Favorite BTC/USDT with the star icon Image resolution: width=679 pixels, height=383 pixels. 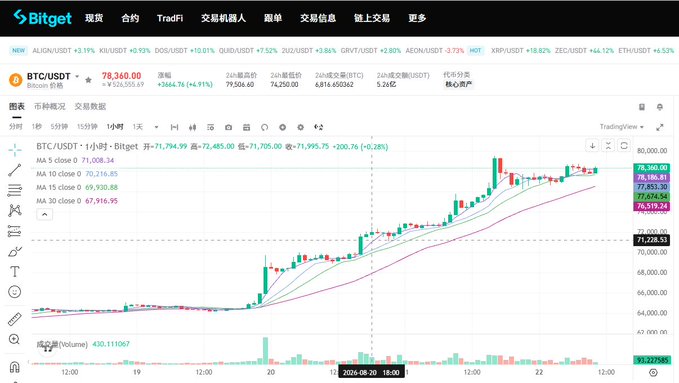click(88, 80)
